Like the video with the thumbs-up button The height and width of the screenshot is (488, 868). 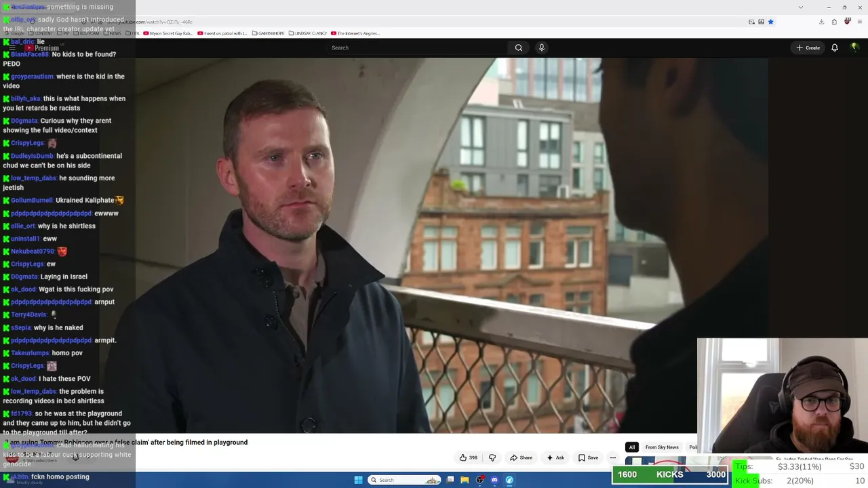pos(468,457)
